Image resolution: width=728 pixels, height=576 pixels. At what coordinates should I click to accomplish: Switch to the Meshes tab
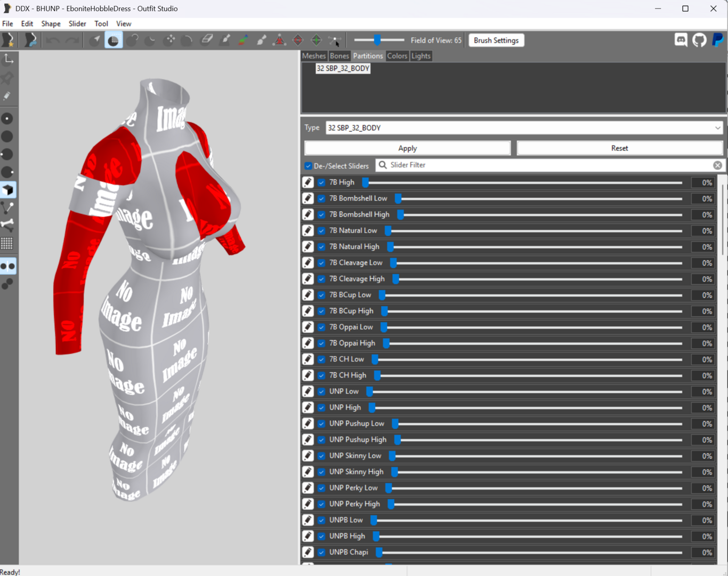coord(314,56)
